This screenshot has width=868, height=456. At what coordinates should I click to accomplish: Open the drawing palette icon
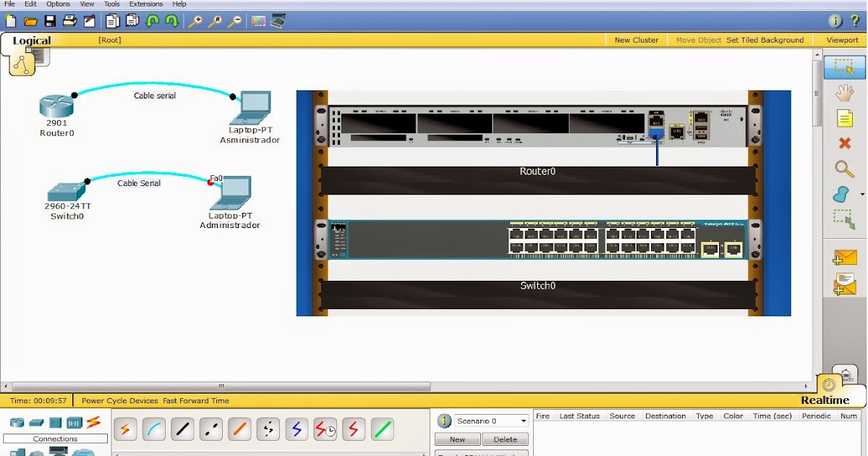coord(258,21)
